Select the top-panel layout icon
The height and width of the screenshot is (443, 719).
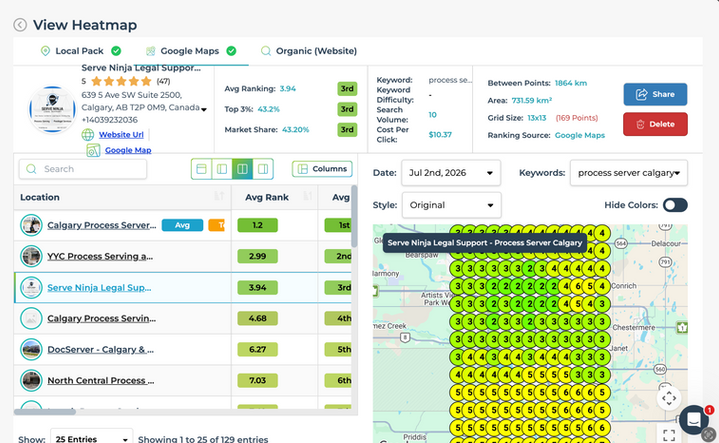(x=201, y=169)
